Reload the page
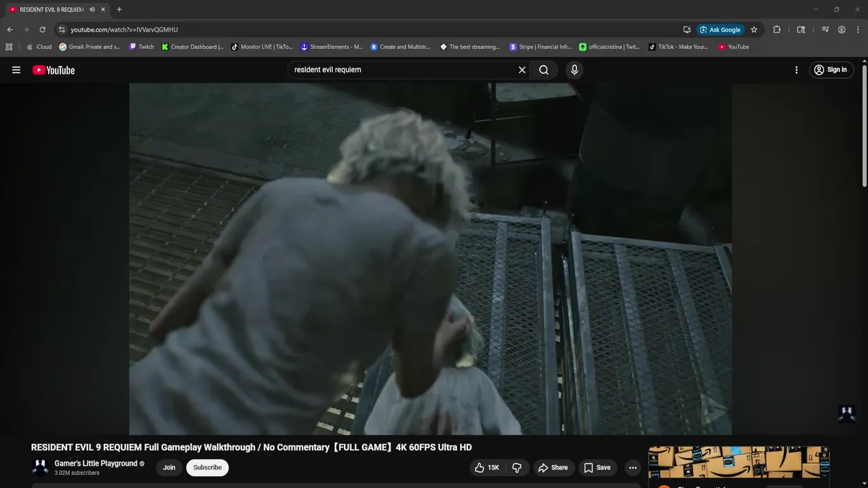Viewport: 868px width, 488px height. coord(42,30)
